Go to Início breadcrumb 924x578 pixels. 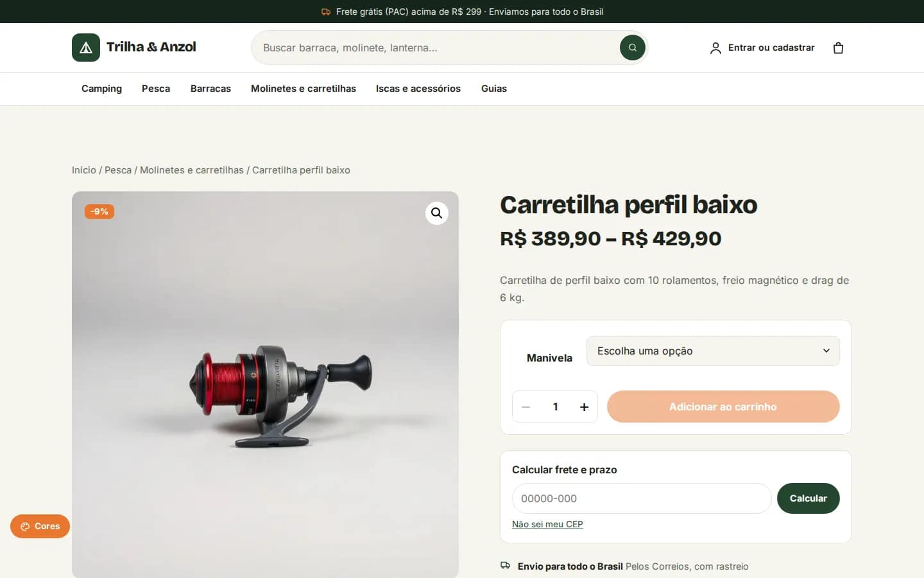[84, 170]
